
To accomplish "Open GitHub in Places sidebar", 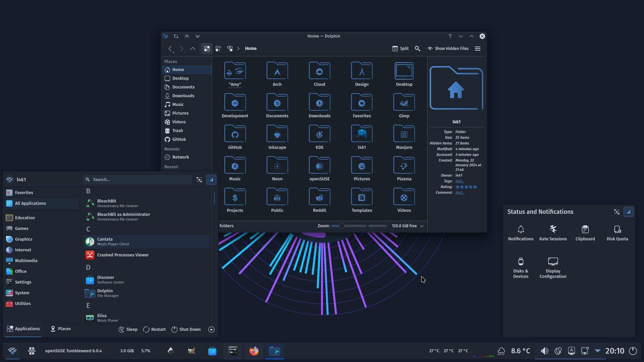I will pos(187,139).
